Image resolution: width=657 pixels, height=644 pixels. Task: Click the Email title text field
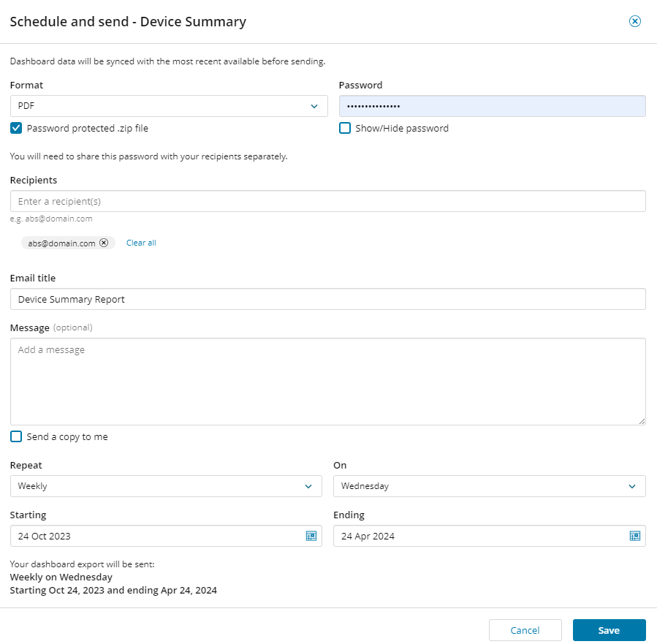[x=327, y=299]
